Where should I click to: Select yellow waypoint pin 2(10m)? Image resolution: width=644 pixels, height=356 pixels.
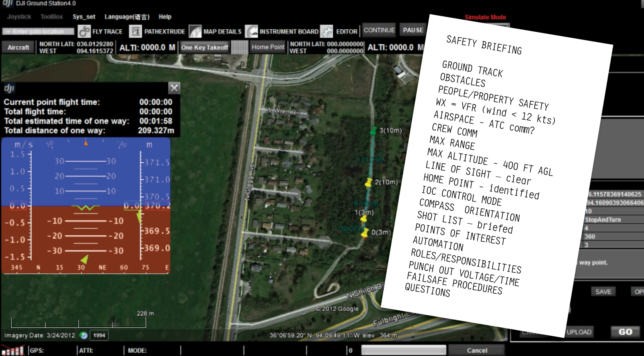point(369,183)
